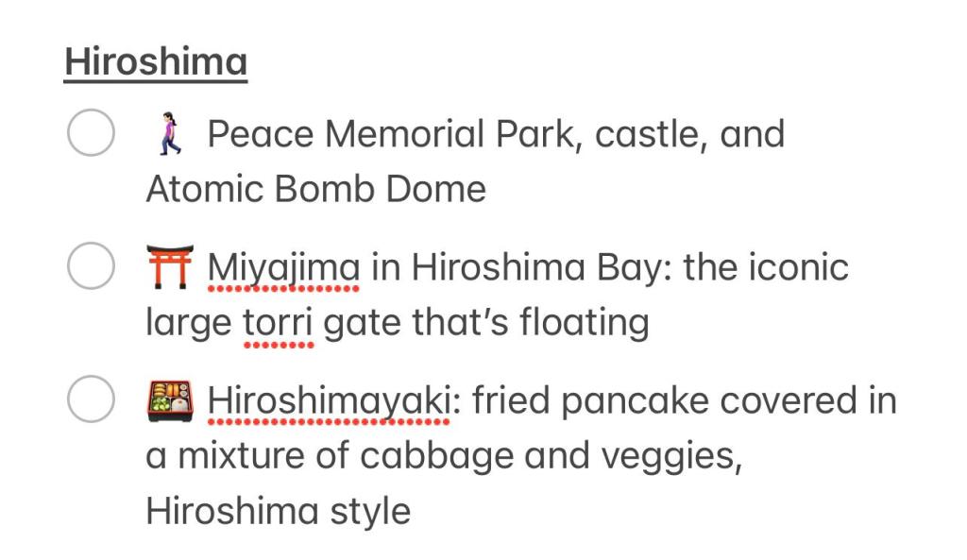967x560 pixels.
Task: Tick the Miyajima checklist circle
Action: click(92, 267)
